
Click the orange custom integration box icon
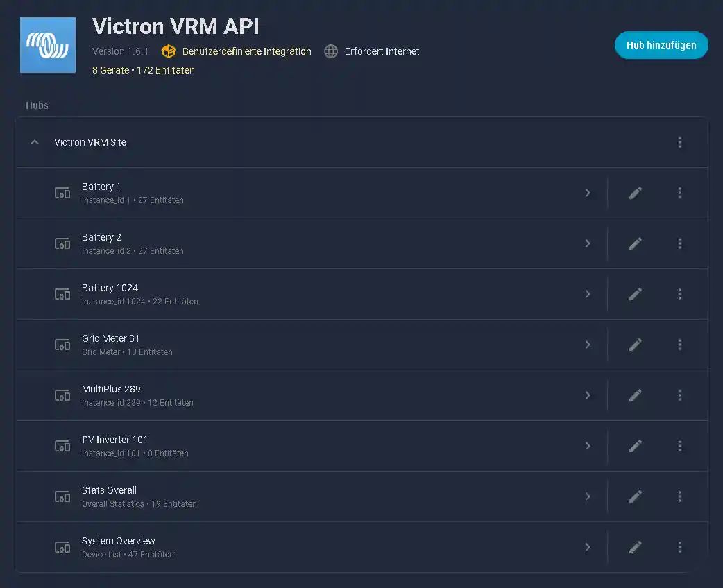(169, 51)
